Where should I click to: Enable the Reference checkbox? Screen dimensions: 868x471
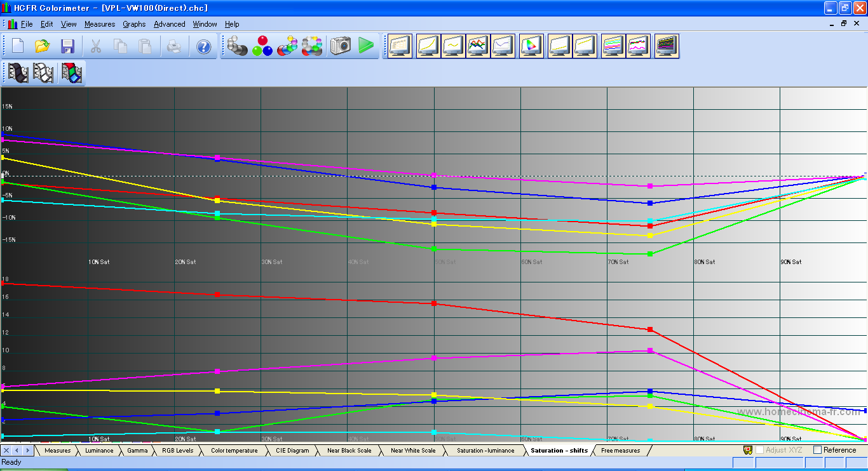(x=818, y=450)
